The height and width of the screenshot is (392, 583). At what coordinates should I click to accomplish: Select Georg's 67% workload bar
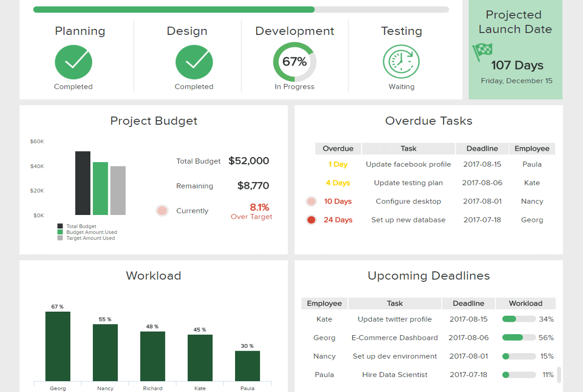tap(58, 347)
